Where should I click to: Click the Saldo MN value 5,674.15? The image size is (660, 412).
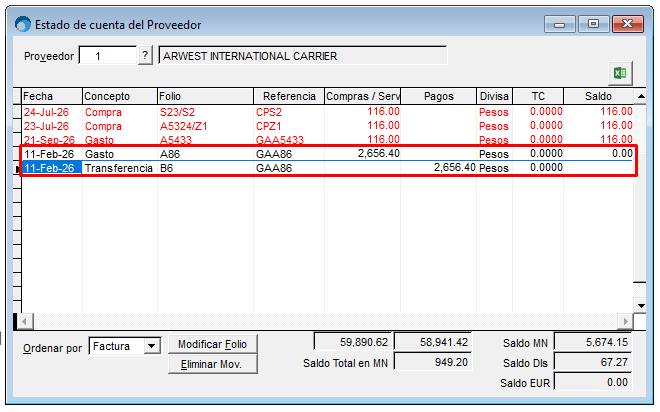point(593,342)
